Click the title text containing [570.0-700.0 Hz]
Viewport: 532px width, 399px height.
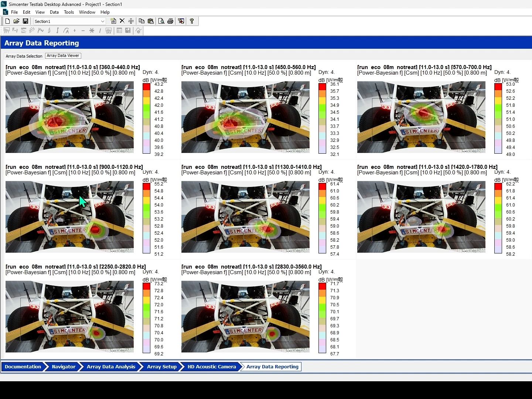pos(424,67)
